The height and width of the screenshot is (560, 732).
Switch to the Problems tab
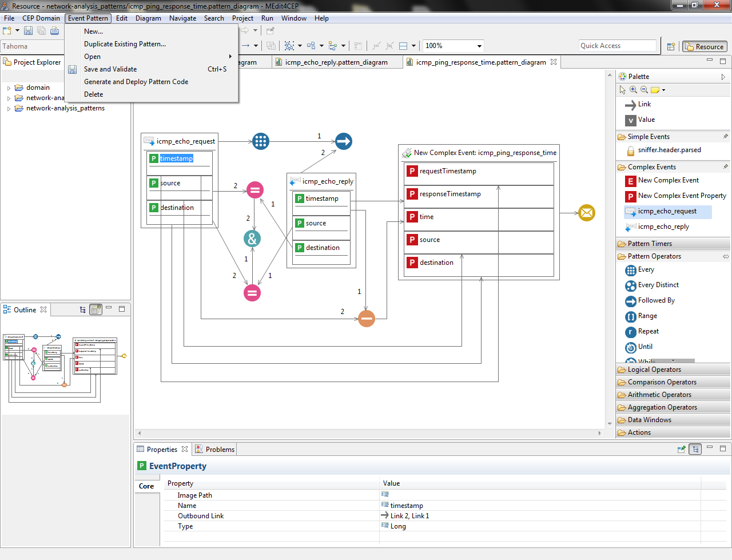click(x=215, y=450)
